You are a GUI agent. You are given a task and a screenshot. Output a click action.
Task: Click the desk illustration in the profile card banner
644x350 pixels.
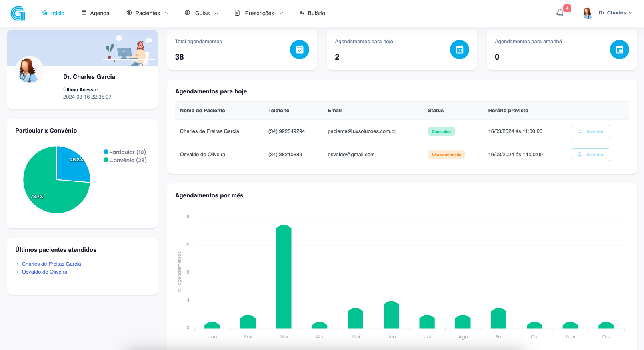pos(128,51)
